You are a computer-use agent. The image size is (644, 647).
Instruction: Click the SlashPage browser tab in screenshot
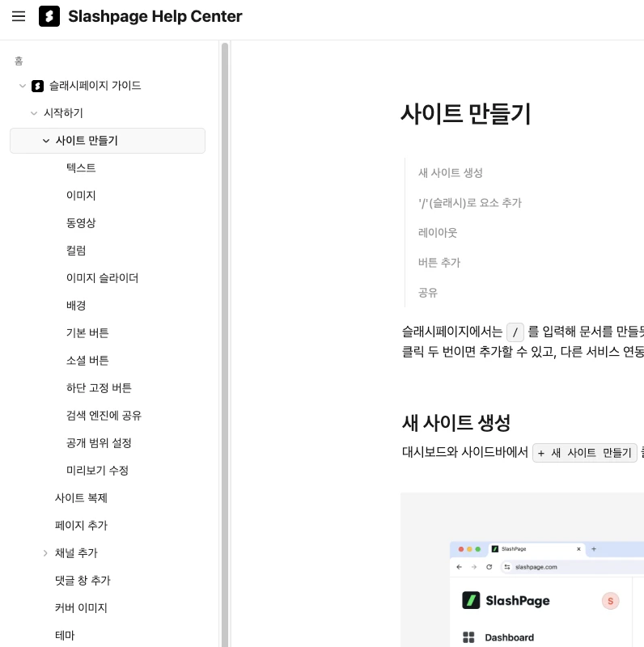(x=536, y=549)
